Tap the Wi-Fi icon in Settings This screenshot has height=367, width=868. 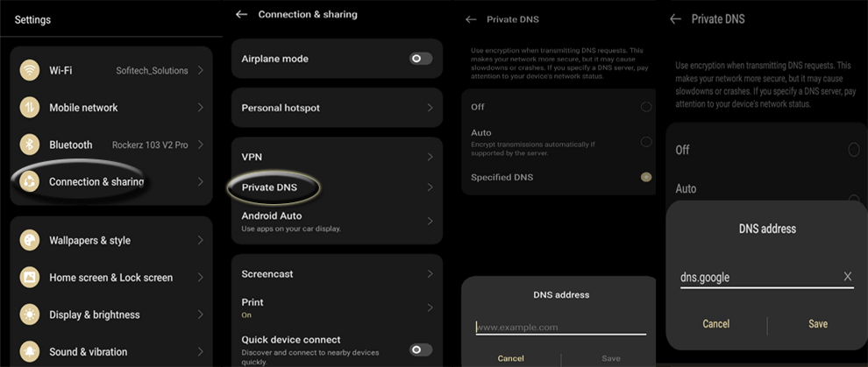[31, 70]
